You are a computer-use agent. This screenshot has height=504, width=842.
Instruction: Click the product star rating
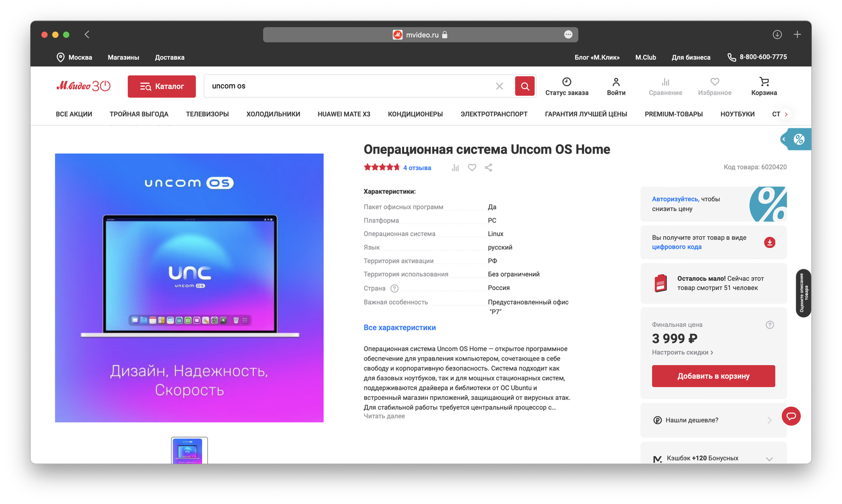pyautogui.click(x=382, y=167)
